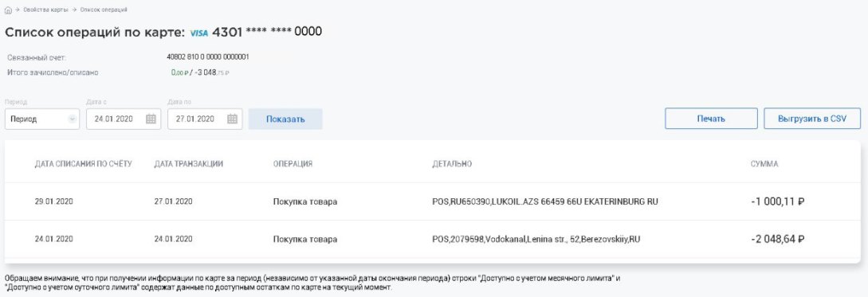This screenshot has height=297, width=868.
Task: Click Печать button
Action: click(711, 119)
